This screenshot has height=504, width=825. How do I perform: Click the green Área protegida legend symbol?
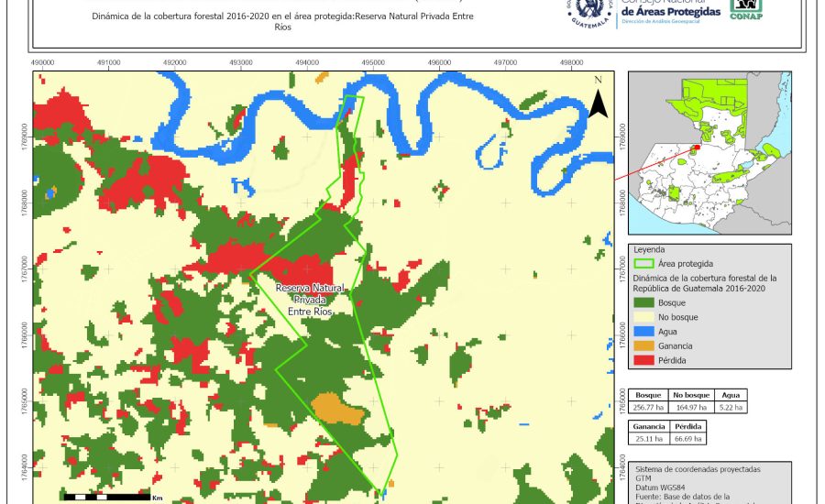pos(643,263)
